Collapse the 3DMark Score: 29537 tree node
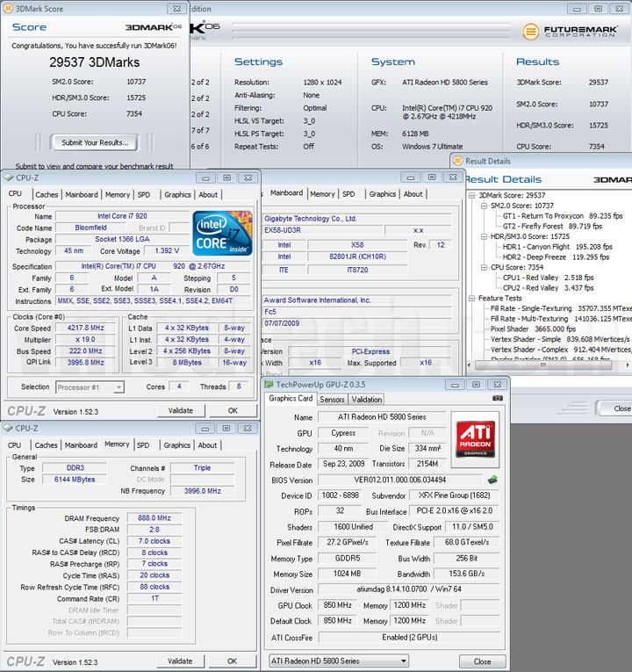The height and width of the screenshot is (672, 632). (x=471, y=195)
